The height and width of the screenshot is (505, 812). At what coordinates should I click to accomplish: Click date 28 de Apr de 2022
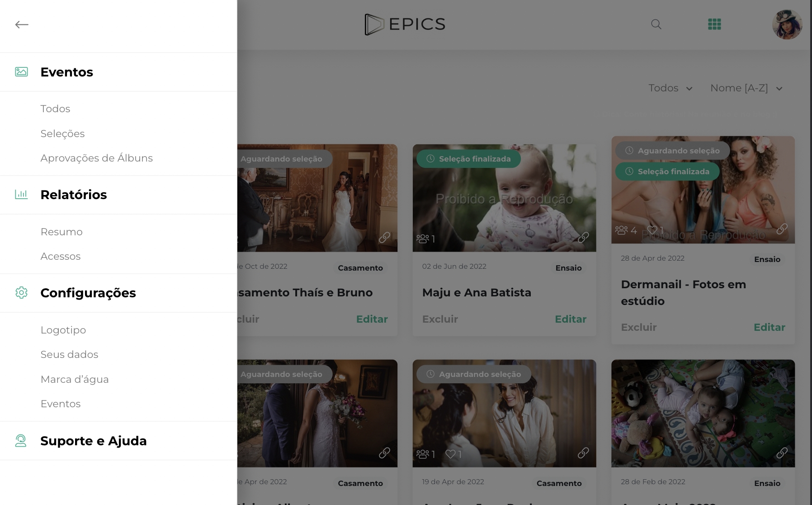tap(653, 258)
